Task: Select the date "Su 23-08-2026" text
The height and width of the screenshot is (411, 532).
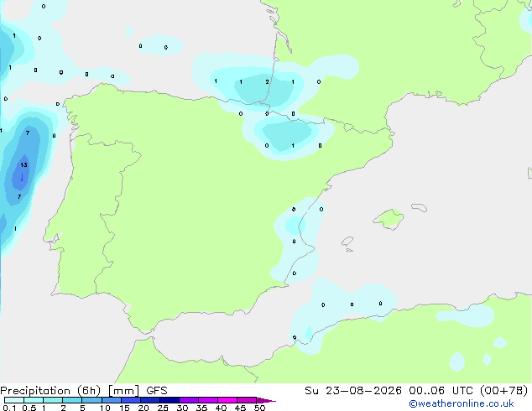Action: [353, 391]
